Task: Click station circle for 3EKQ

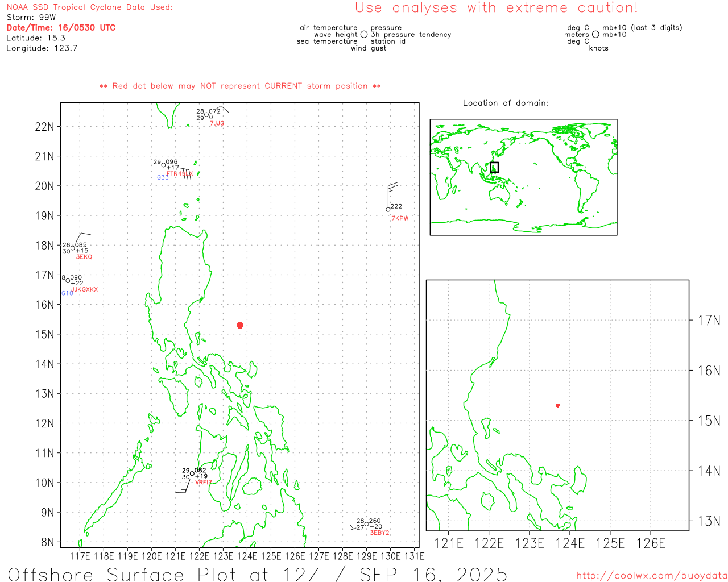Action: coord(73,248)
